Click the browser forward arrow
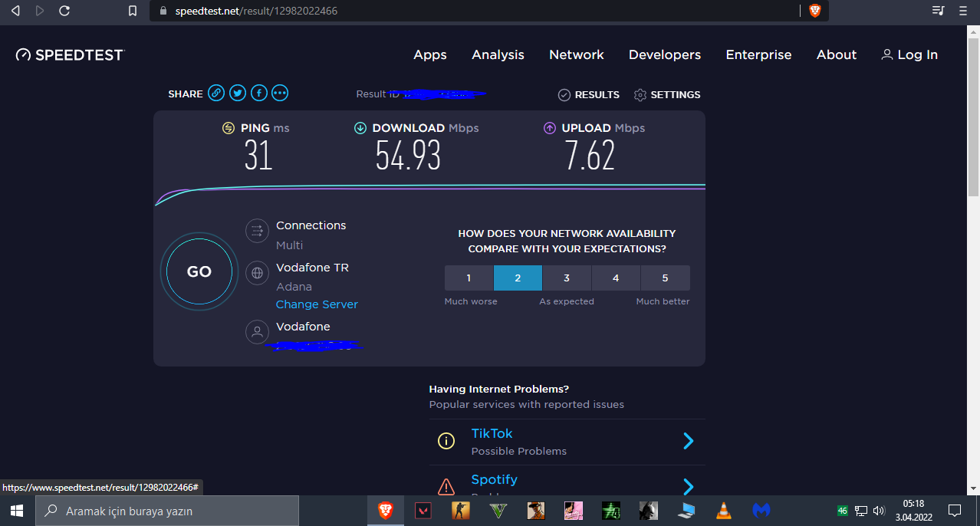Image resolution: width=980 pixels, height=526 pixels. click(x=40, y=11)
